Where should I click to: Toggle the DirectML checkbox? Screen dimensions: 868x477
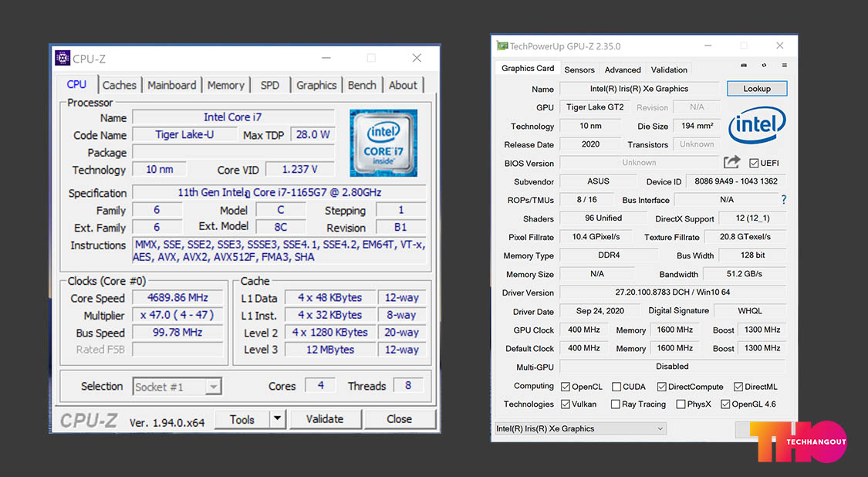(738, 387)
